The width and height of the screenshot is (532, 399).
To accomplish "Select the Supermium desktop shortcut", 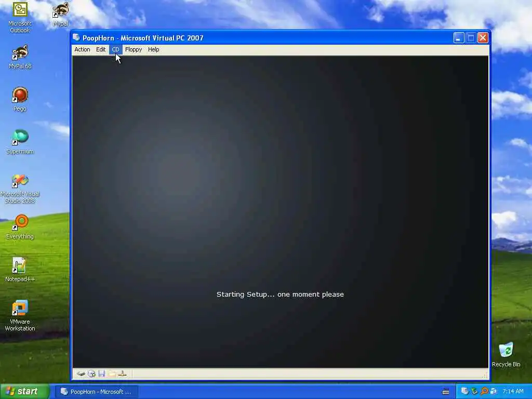I will 20,142.
